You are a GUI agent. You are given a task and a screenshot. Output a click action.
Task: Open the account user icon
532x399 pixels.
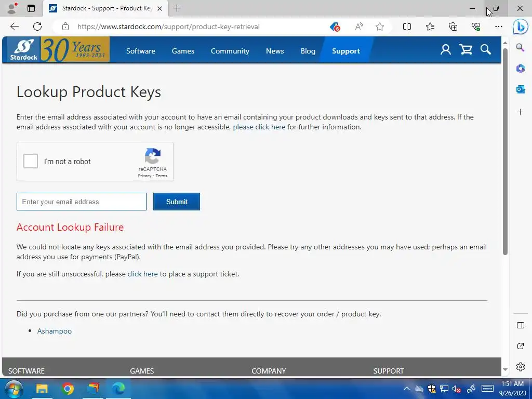point(445,50)
